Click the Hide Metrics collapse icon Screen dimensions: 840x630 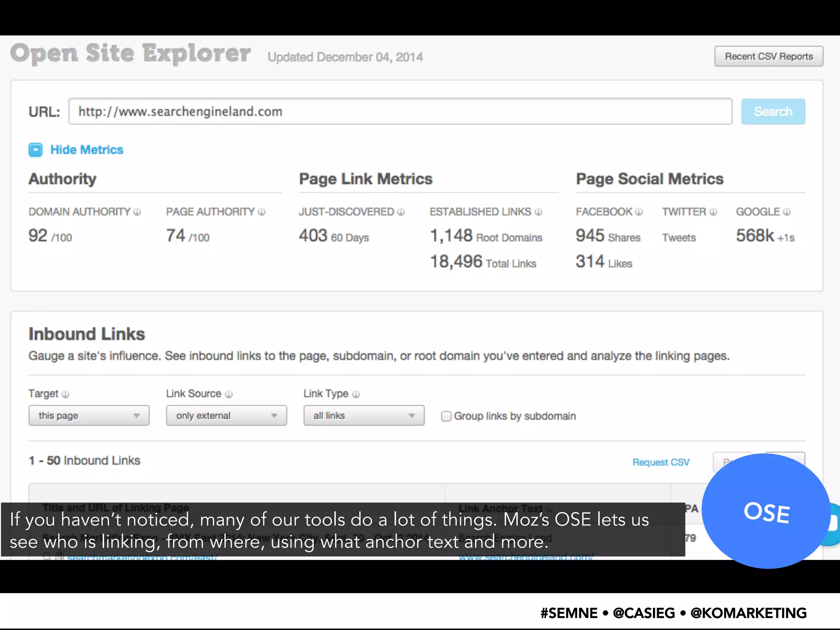pos(35,150)
